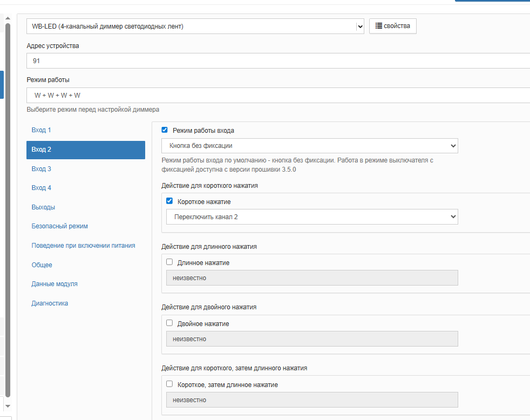Open the Выходы section
Screen dimensions: 530x420
tap(43, 207)
